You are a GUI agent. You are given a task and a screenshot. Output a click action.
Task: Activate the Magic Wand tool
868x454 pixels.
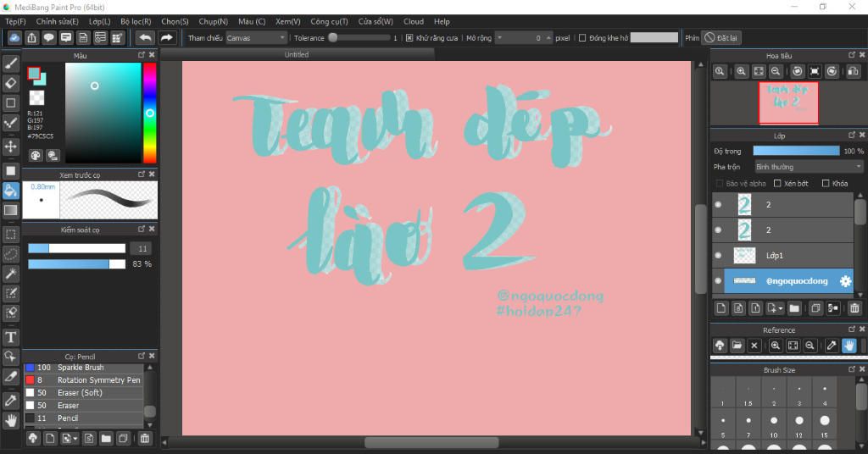pyautogui.click(x=10, y=274)
